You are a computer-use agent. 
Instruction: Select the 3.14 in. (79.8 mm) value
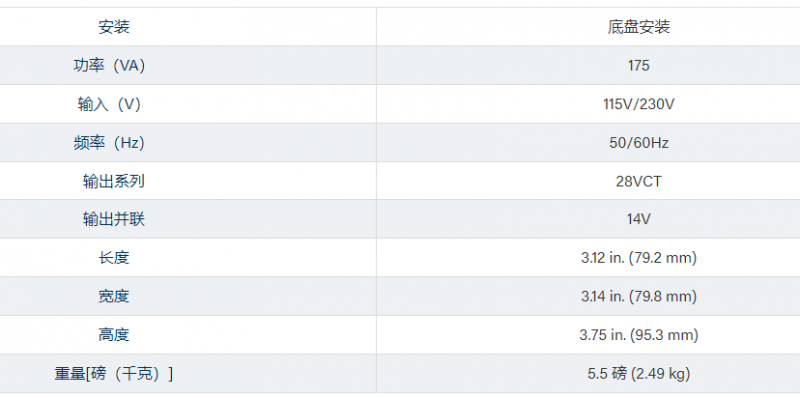[638, 296]
